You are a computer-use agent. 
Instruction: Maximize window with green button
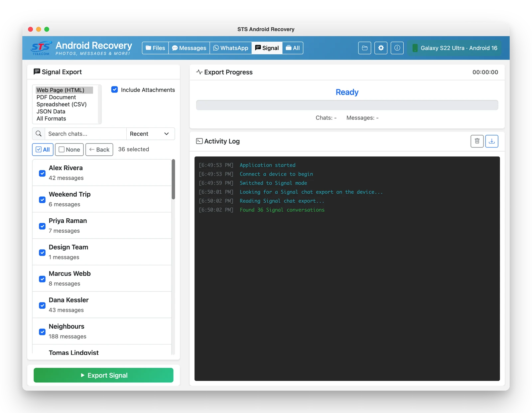(47, 29)
